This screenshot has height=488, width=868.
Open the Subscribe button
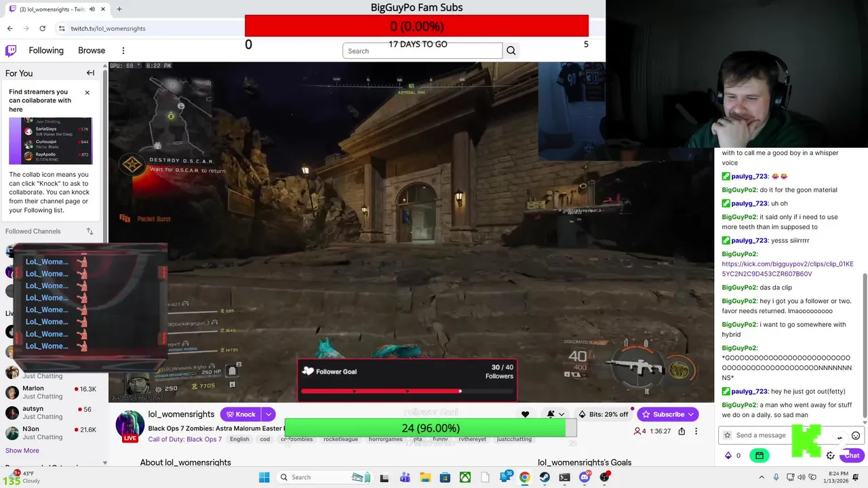coord(668,414)
